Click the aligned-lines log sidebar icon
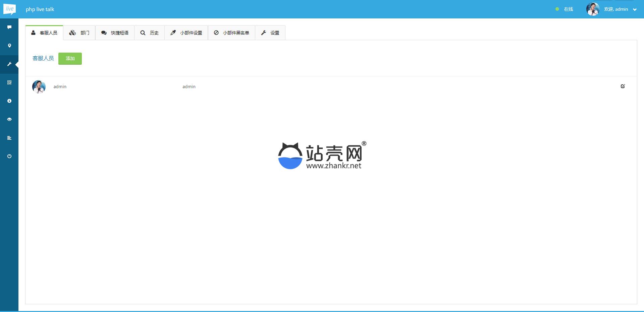This screenshot has width=644, height=312. (x=9, y=138)
